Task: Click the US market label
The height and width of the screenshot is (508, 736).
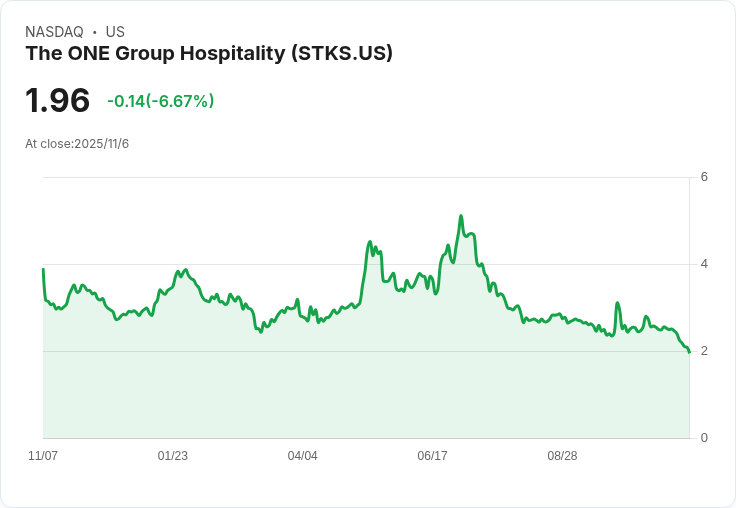Action: tap(115, 32)
